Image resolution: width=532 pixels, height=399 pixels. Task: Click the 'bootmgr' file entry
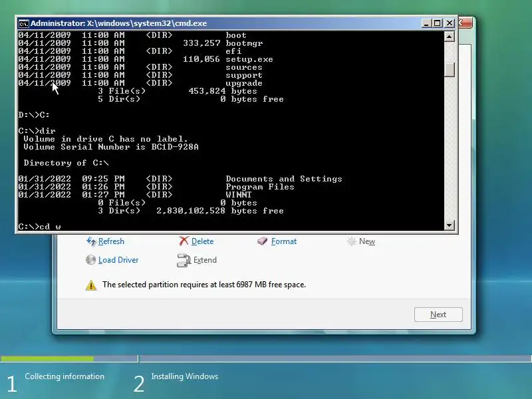pos(244,43)
